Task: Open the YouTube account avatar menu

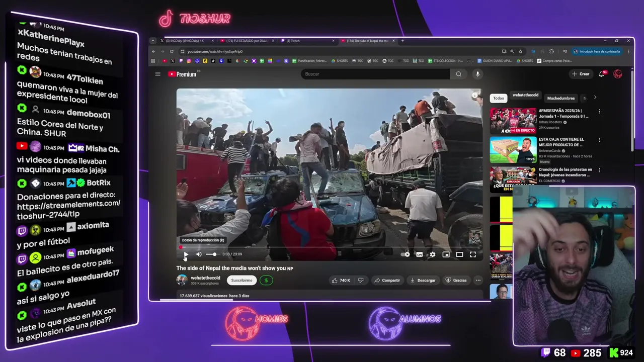Action: [618, 74]
